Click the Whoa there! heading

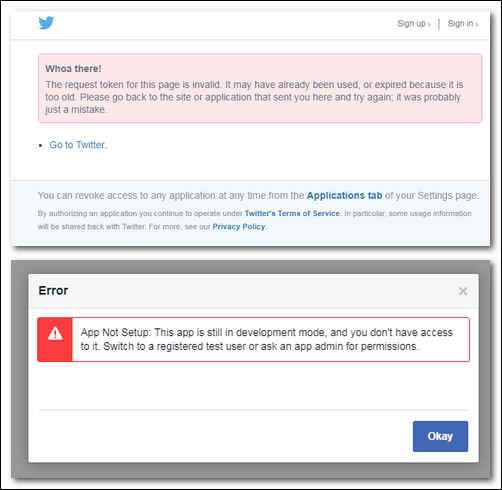tap(73, 69)
